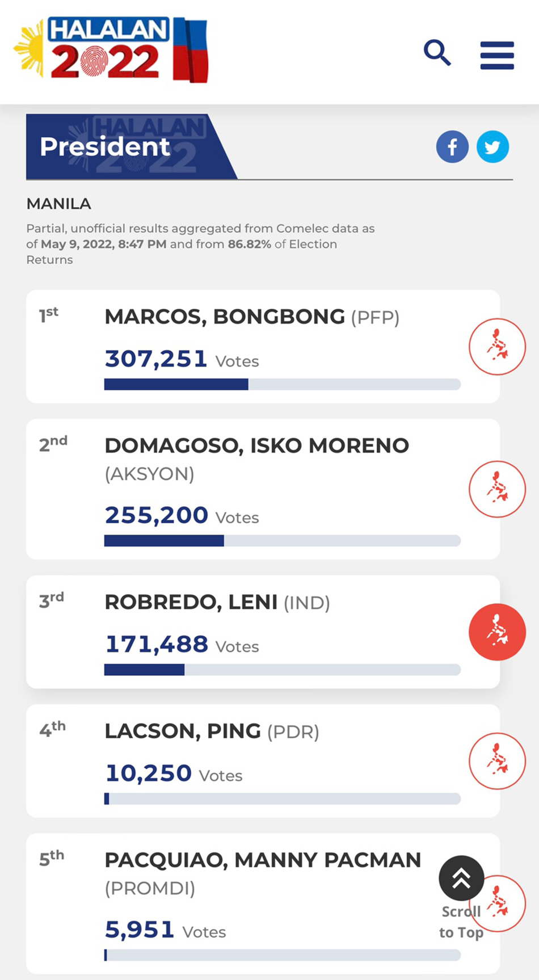The height and width of the screenshot is (980, 539).
Task: Click Marcos, Bongbong candidate name
Action: (x=225, y=317)
